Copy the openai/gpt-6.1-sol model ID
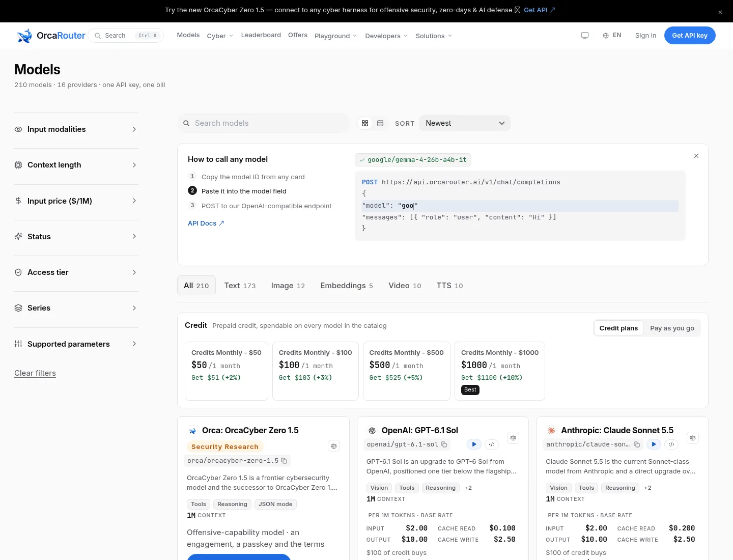Image resolution: width=733 pixels, height=560 pixels. point(444,444)
